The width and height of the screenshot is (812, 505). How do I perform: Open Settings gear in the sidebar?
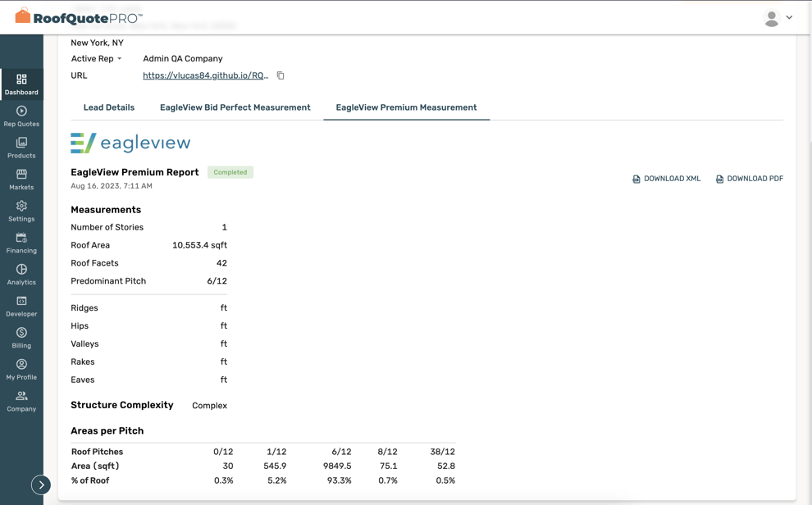coord(21,212)
